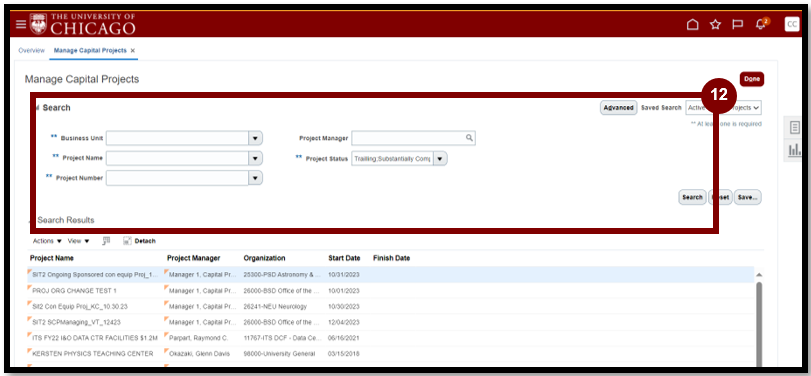Screen dimensions: 811x376
Task: Expand the Business Unit dropdown
Action: pos(256,139)
